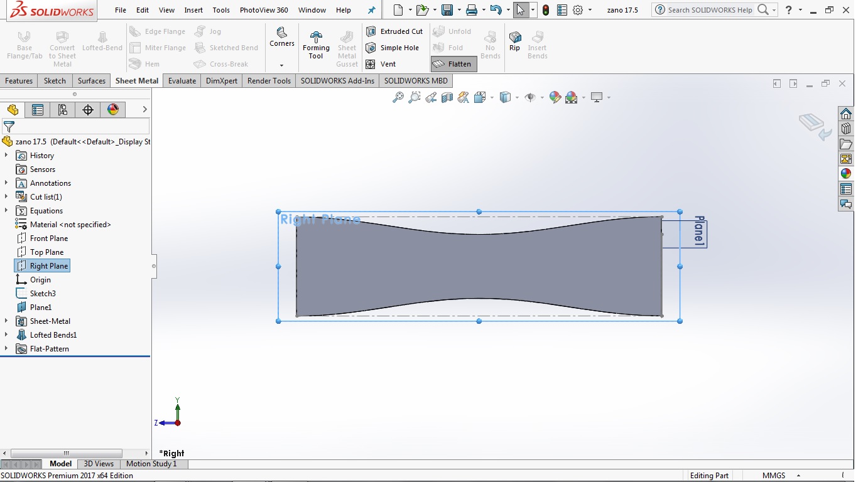This screenshot has width=868, height=482.
Task: Click the Section View icon
Action: pyautogui.click(x=447, y=97)
